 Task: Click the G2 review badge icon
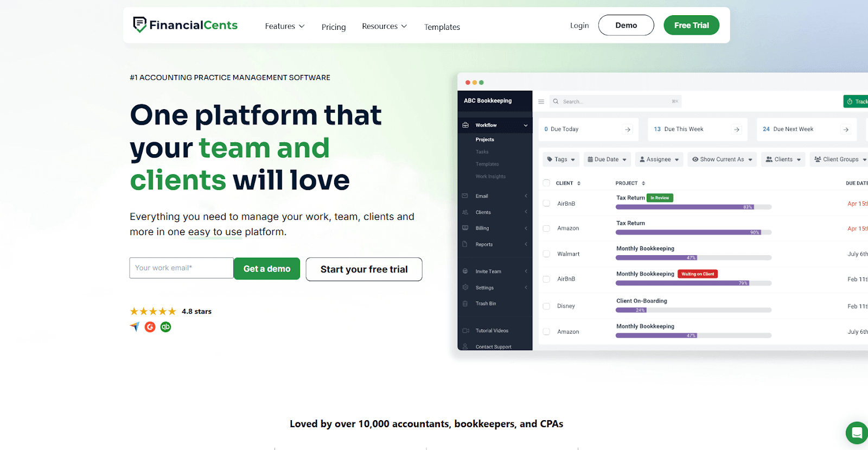pyautogui.click(x=150, y=327)
